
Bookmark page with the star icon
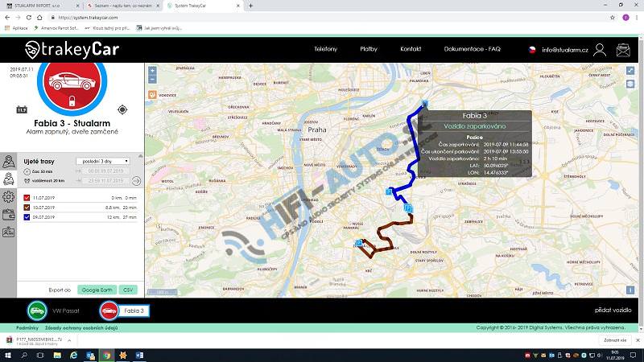[x=613, y=18]
